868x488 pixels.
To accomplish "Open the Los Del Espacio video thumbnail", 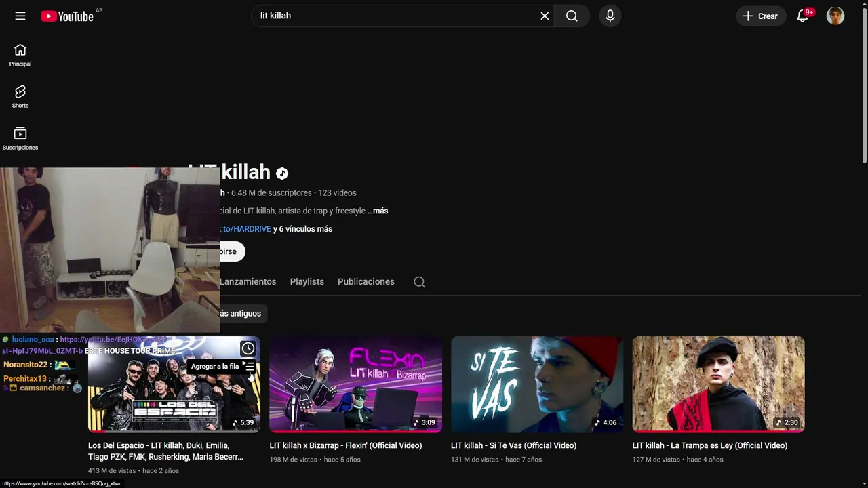I will 174,384.
